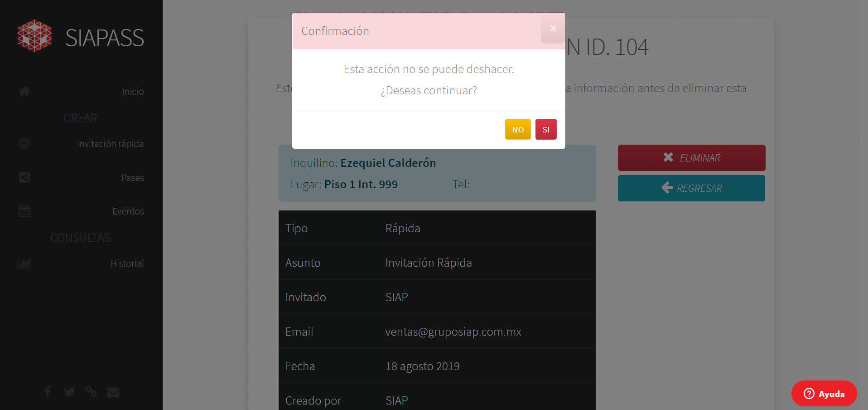Screen dimensions: 868x410
Task: Click the Inicio home icon
Action: pyautogui.click(x=24, y=91)
